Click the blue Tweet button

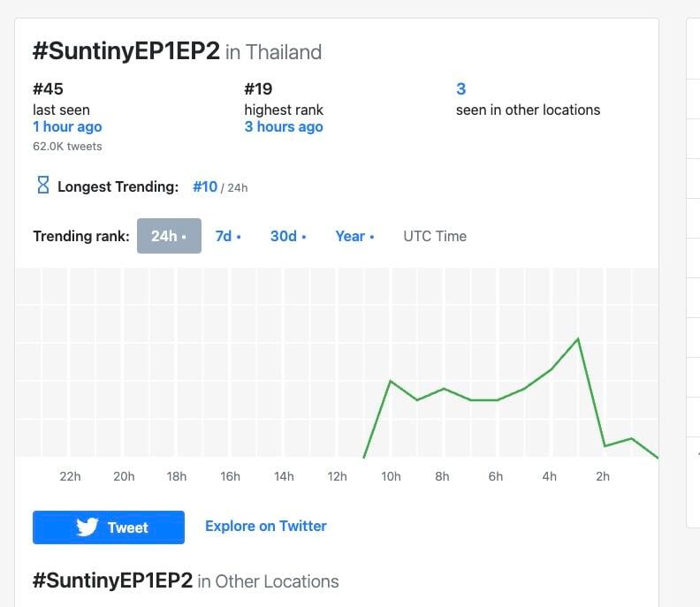[x=109, y=527]
